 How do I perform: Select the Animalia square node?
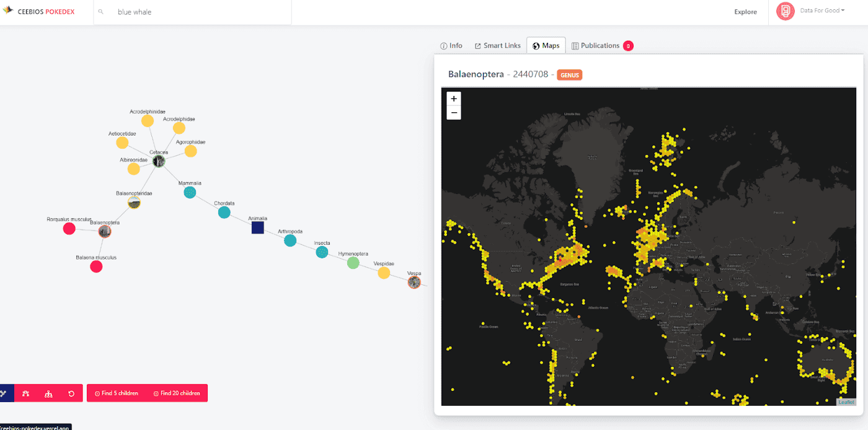coord(258,228)
